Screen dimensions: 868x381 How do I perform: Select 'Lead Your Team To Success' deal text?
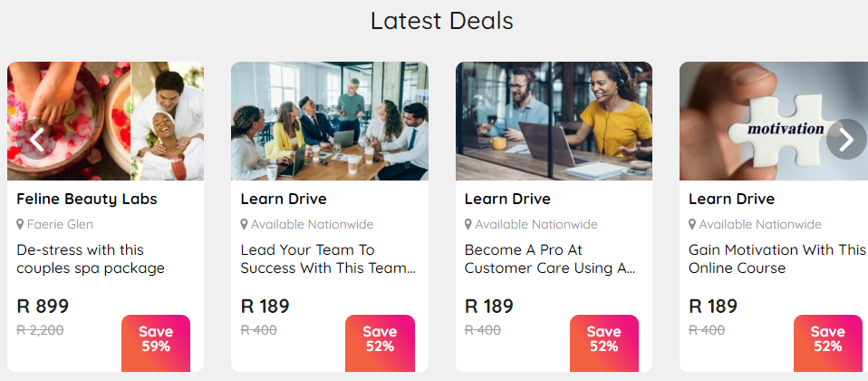(x=328, y=259)
